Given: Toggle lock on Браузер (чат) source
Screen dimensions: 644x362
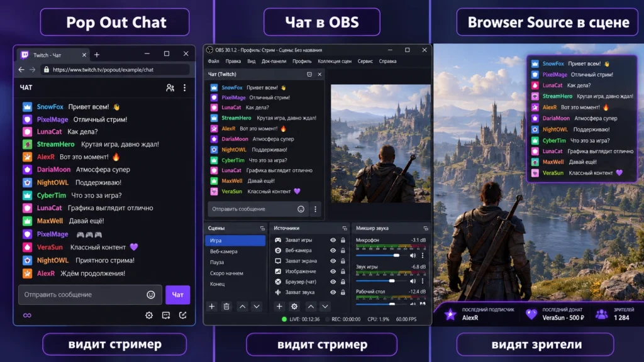Looking at the screenshot, I should coord(343,282).
